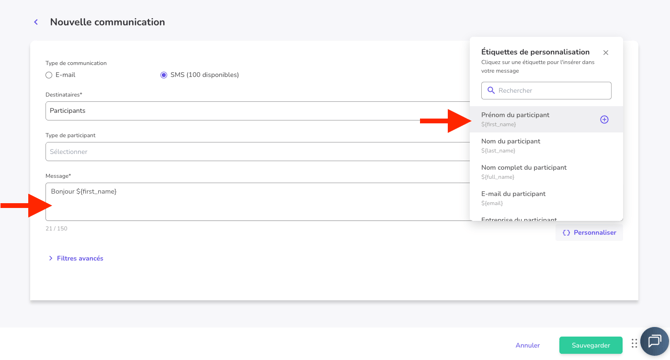670x360 pixels.
Task: Insert the E-mail du participant tag
Action: 546,198
